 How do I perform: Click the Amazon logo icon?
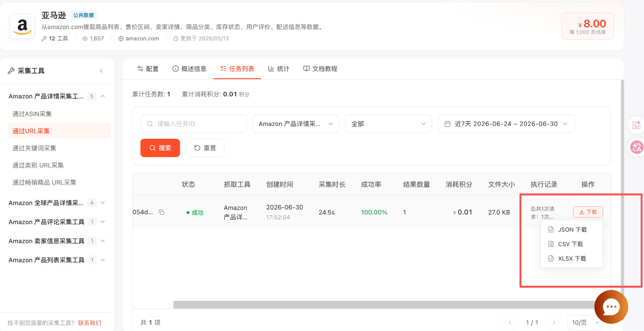click(x=22, y=27)
